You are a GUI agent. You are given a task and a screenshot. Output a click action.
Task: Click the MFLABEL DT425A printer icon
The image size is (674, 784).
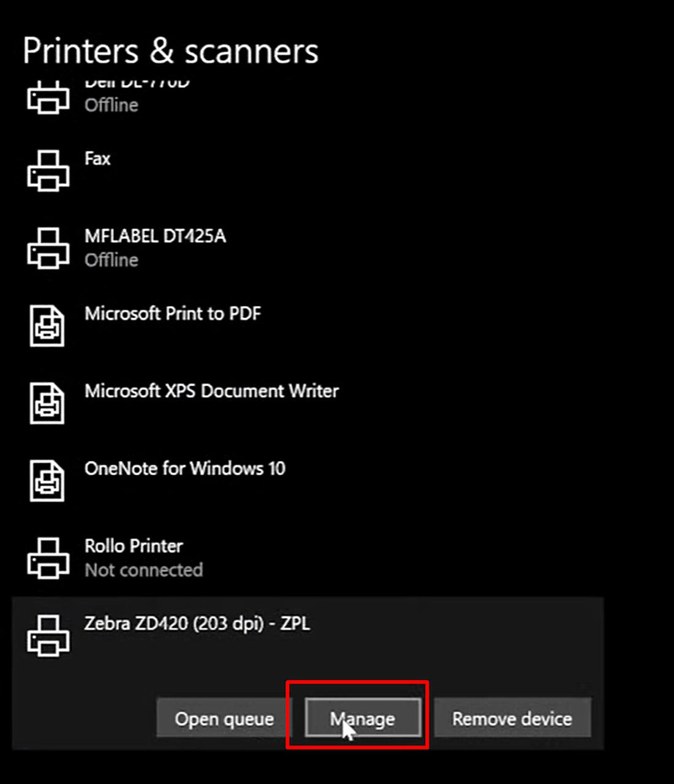click(48, 248)
